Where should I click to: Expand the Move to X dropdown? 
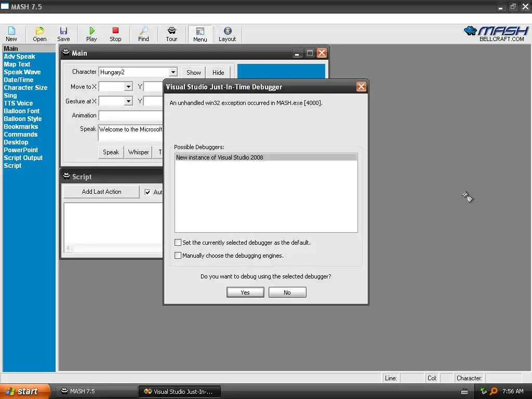[128, 87]
